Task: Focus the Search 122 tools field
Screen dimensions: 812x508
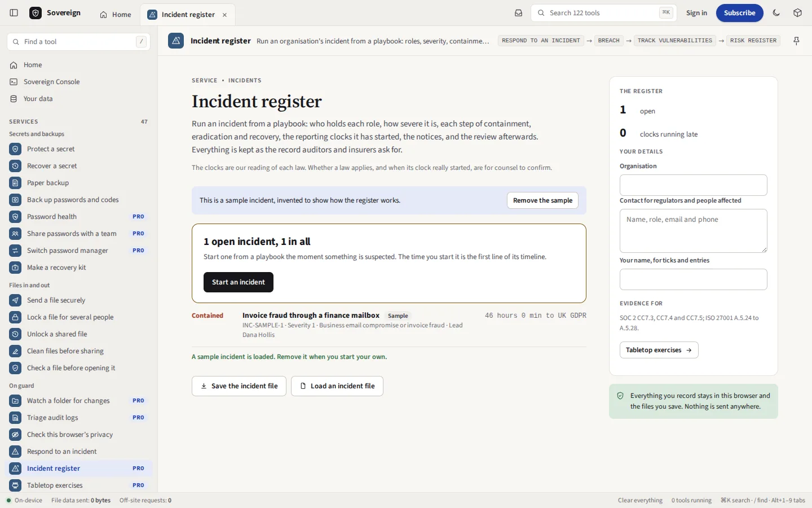Action: pyautogui.click(x=603, y=13)
